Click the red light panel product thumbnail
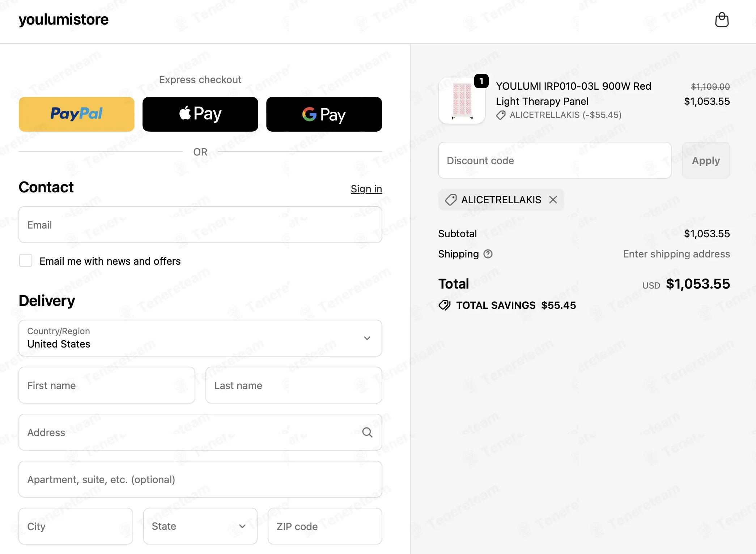The height and width of the screenshot is (554, 756). (x=462, y=101)
